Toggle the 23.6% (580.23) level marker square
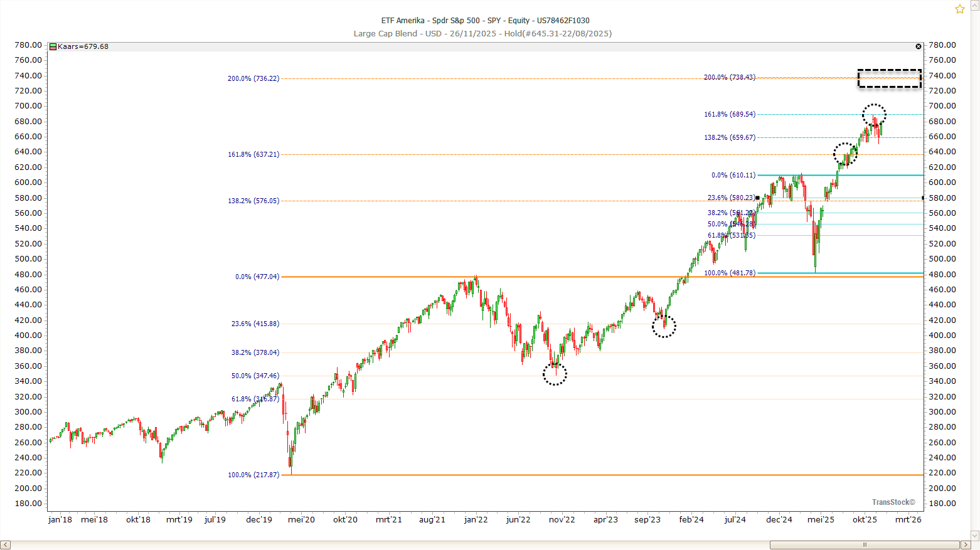 click(758, 197)
